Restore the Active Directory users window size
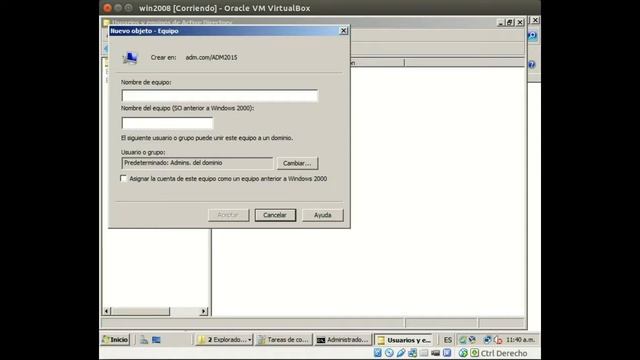The height and width of the screenshot is (360, 640). [x=510, y=22]
